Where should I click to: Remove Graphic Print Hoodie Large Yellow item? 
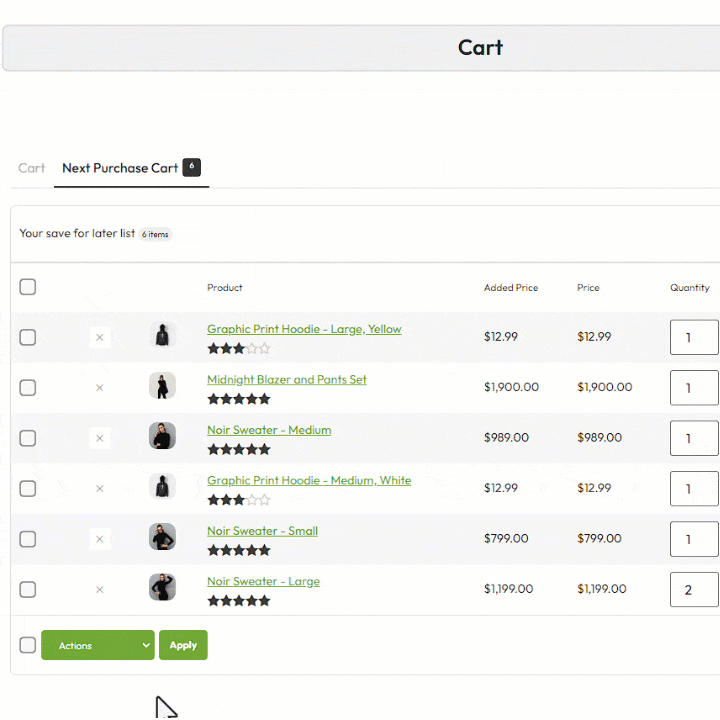(x=99, y=338)
